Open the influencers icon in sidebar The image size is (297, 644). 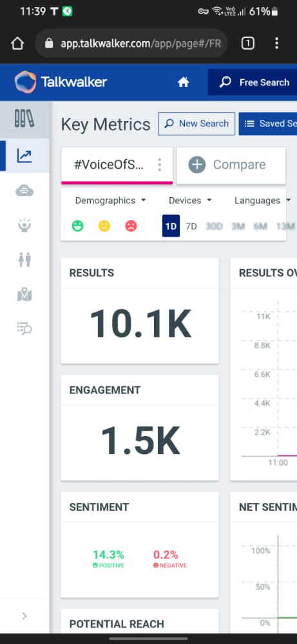coord(24,225)
